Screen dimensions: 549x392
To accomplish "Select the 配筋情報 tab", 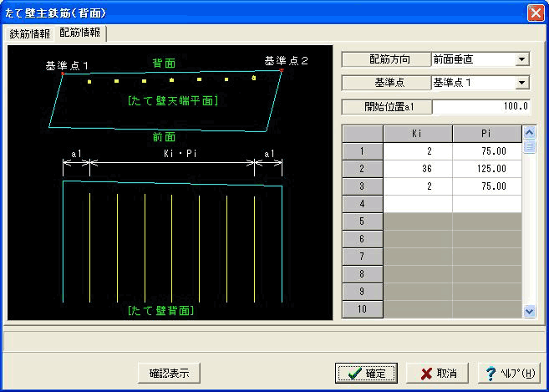I will [x=80, y=33].
